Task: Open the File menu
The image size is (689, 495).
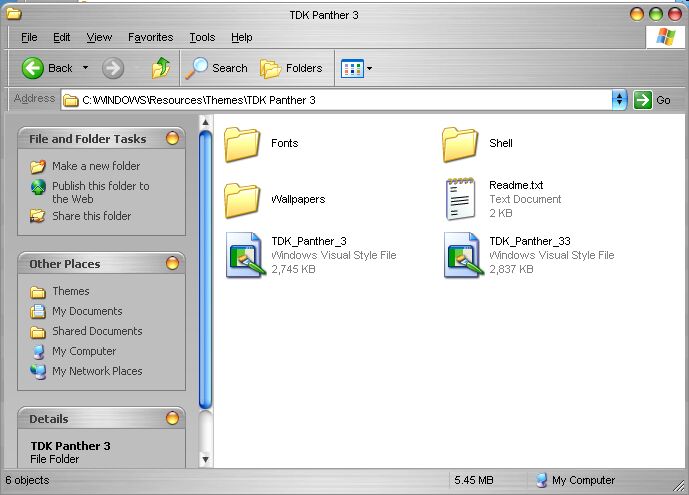Action: coord(29,37)
